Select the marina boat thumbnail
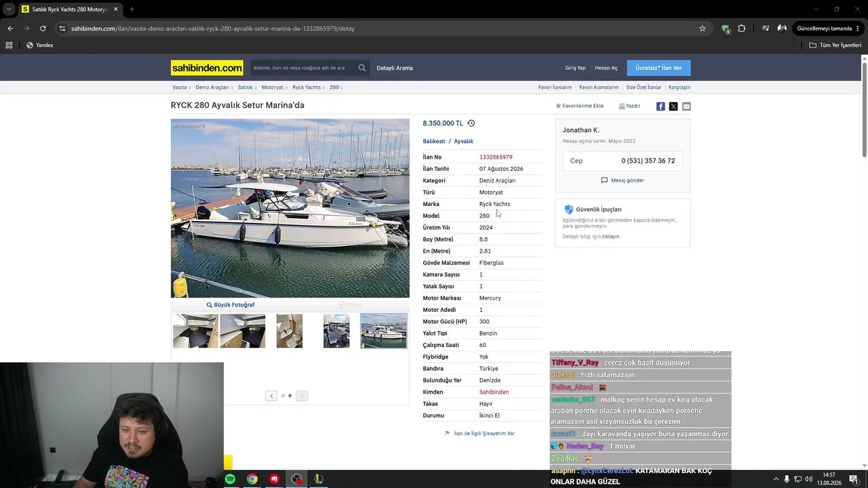 pos(384,331)
